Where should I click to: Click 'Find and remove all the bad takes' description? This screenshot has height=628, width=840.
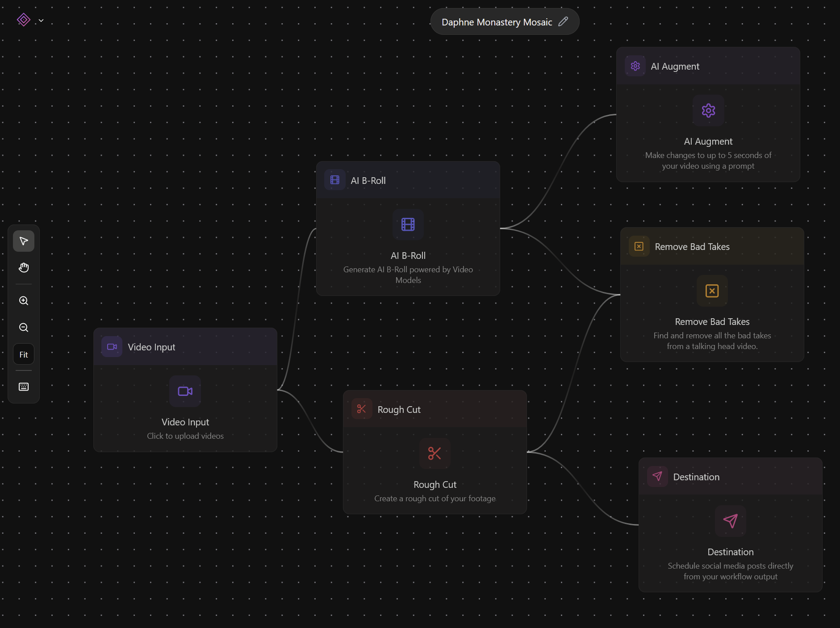[712, 341]
